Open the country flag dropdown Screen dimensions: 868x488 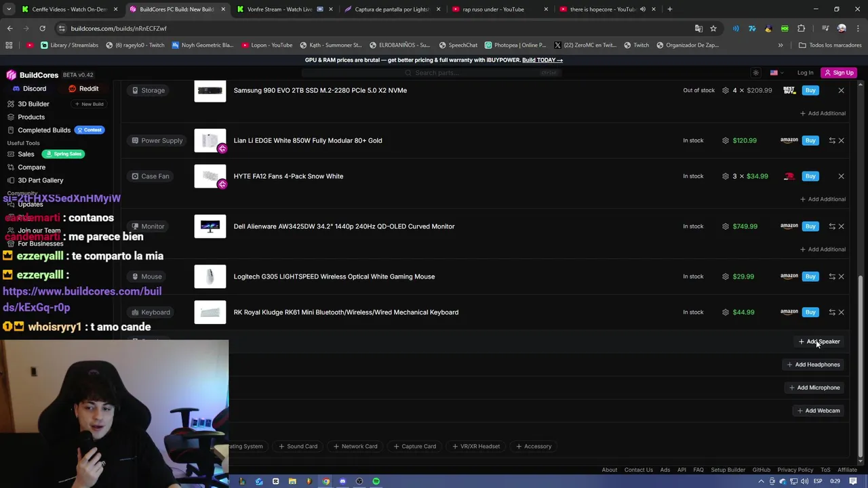click(777, 73)
